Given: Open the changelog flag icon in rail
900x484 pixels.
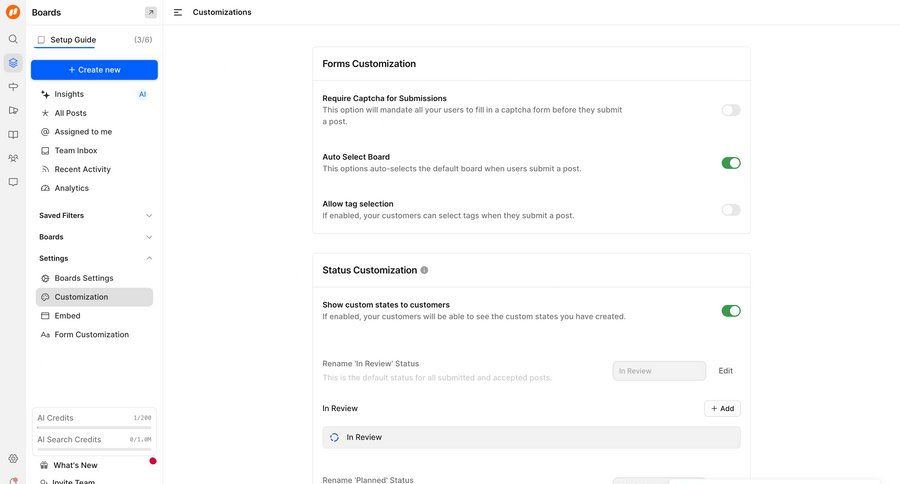Looking at the screenshot, I should point(13,110).
